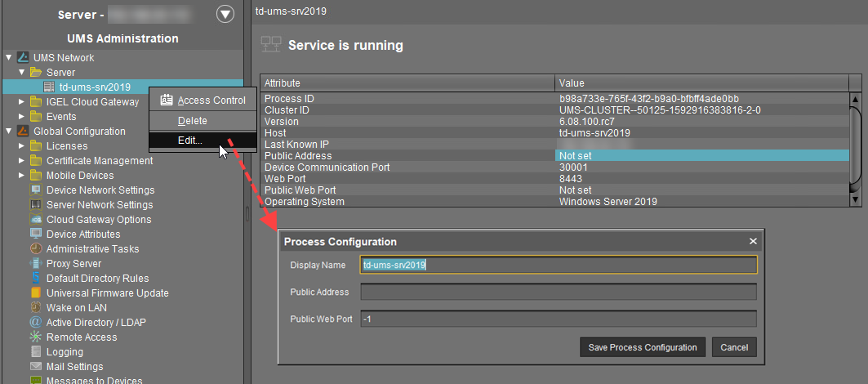This screenshot has height=384, width=868.
Task: Open Access Control from context menu
Action: 211,100
